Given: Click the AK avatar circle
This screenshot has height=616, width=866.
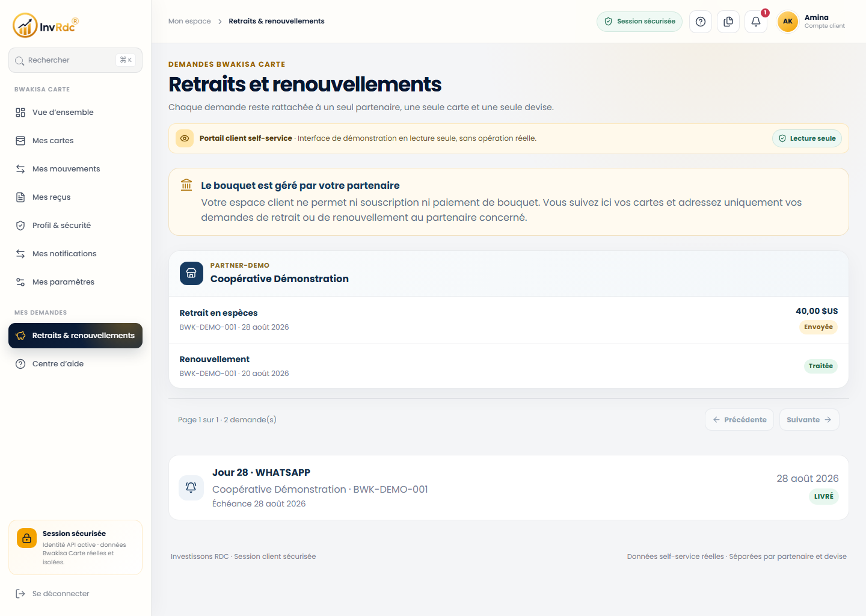Looking at the screenshot, I should point(788,22).
